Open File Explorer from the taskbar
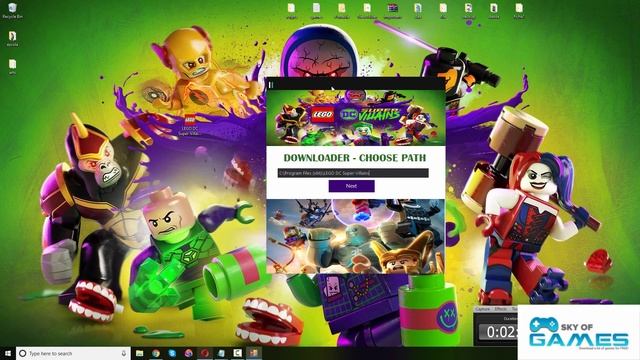The width and height of the screenshot is (640, 360). tap(139, 353)
